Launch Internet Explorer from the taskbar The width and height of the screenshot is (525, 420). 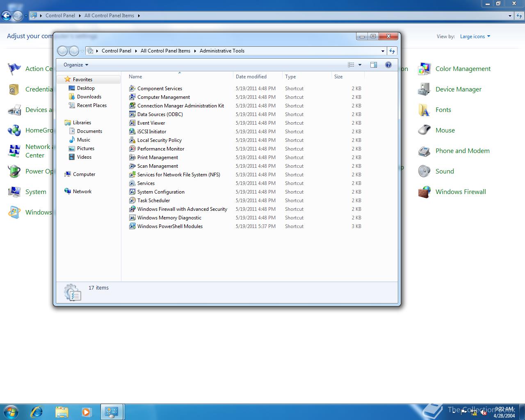tap(37, 412)
